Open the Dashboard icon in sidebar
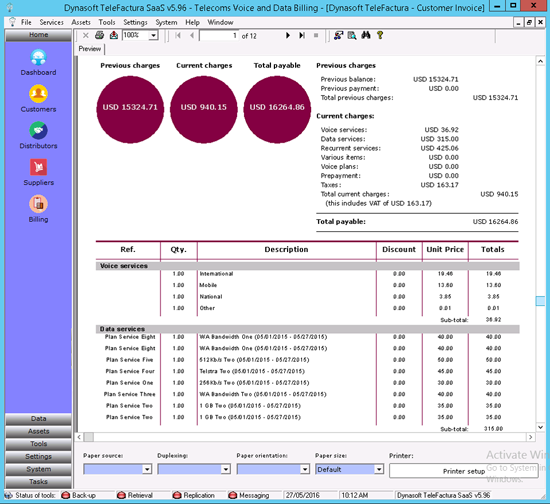 [x=38, y=58]
